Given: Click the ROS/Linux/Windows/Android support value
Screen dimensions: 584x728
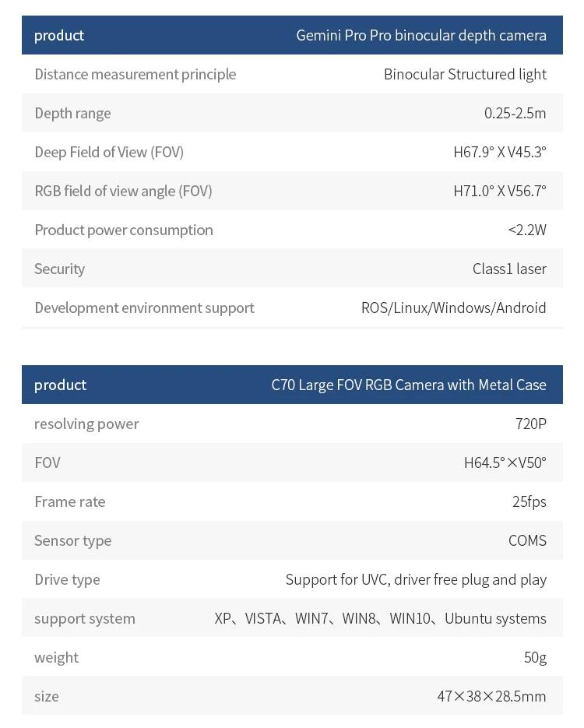Looking at the screenshot, I should [x=453, y=308].
